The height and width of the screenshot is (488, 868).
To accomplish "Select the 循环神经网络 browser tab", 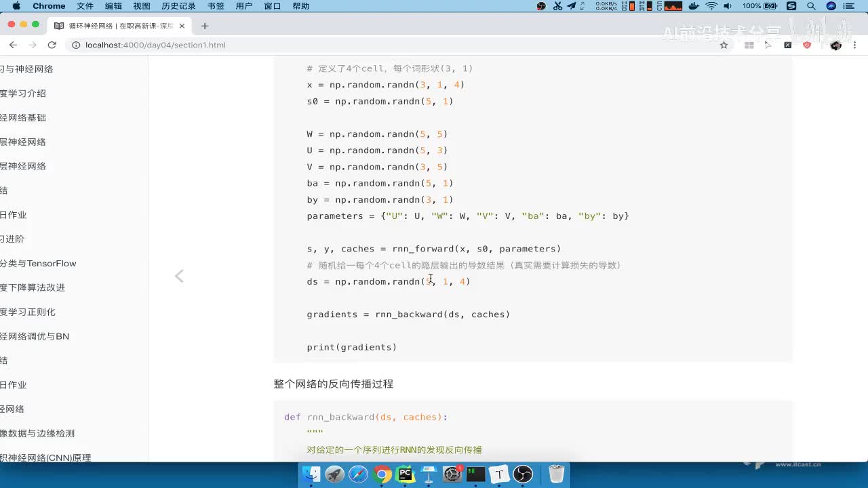I will 119,26.
